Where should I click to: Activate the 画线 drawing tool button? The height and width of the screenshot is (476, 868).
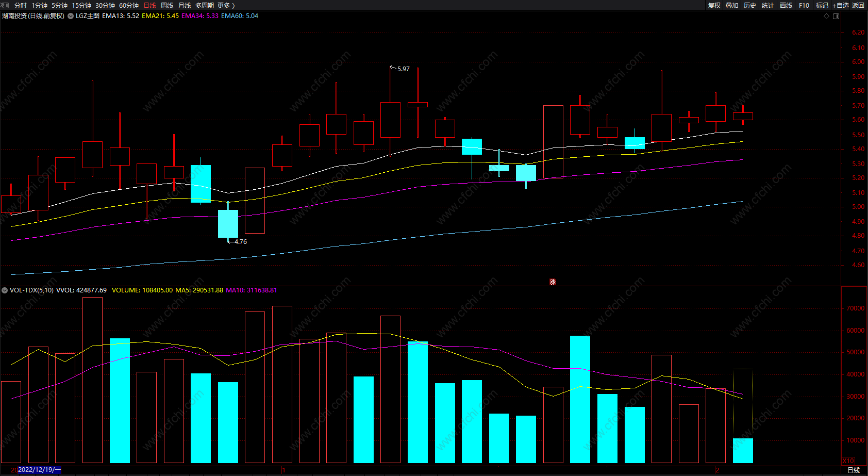tap(786, 6)
